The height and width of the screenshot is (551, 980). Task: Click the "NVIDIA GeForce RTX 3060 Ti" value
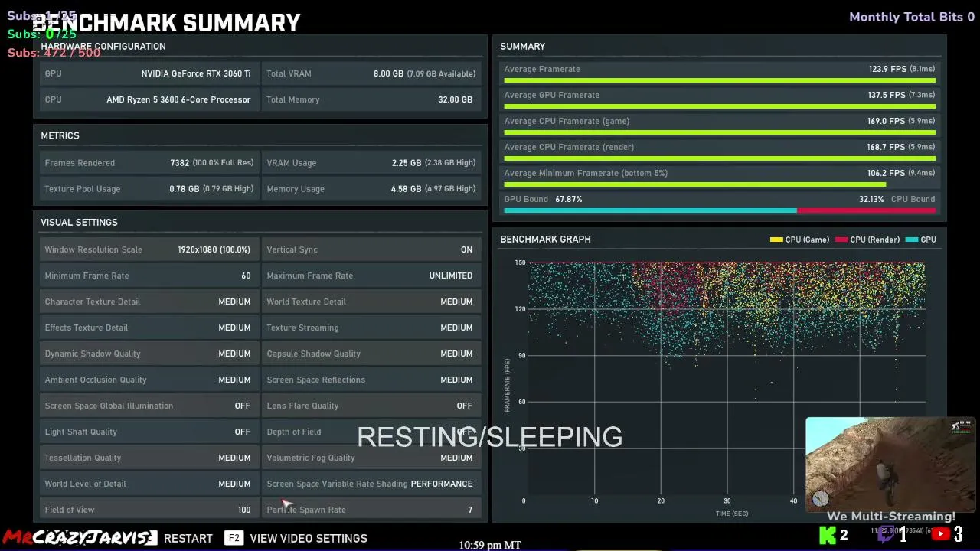(x=196, y=73)
